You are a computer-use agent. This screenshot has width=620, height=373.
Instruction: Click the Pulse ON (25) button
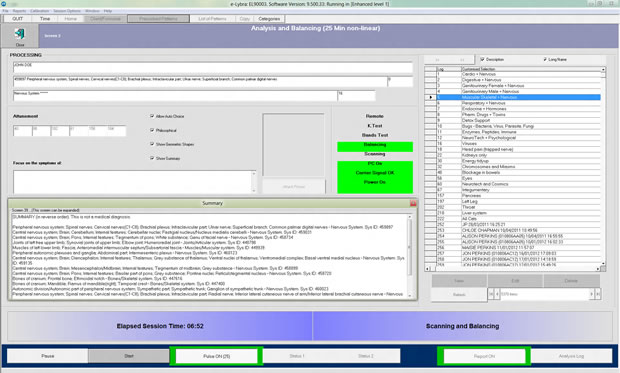[216, 356]
